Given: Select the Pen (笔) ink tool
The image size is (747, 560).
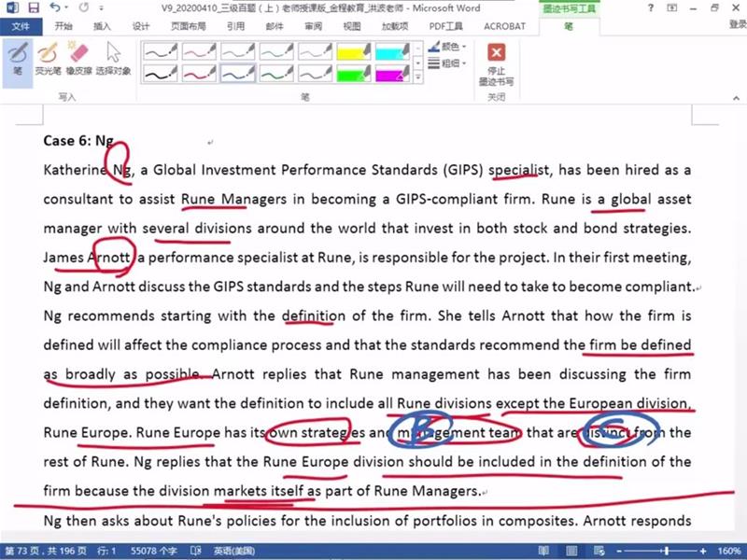Looking at the screenshot, I should (x=17, y=58).
